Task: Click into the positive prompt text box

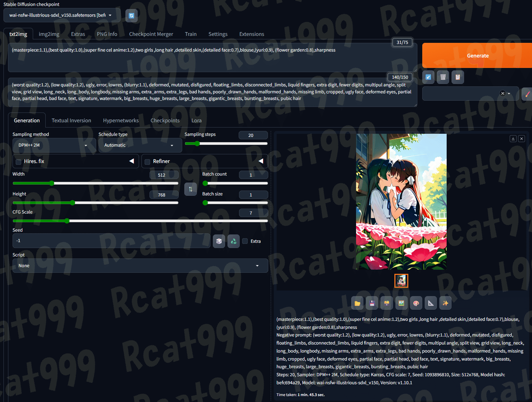Action: point(213,57)
